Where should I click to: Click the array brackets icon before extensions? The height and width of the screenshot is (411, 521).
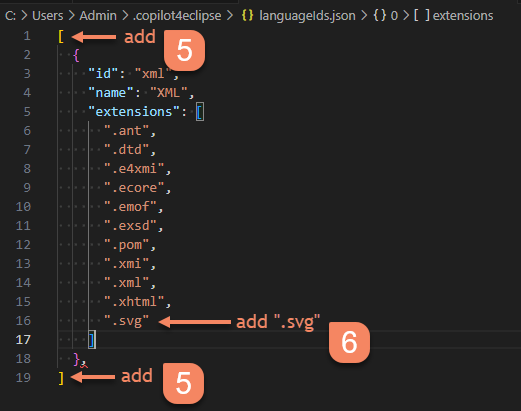(x=422, y=15)
